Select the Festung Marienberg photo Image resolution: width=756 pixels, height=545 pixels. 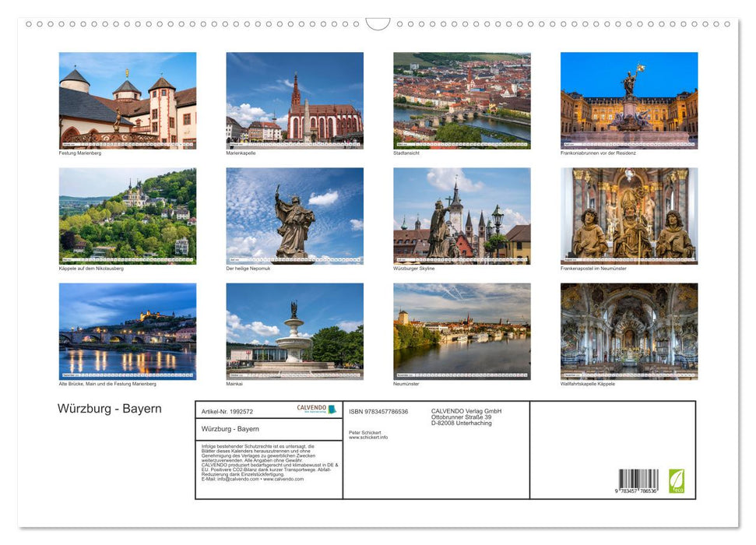pos(127,100)
